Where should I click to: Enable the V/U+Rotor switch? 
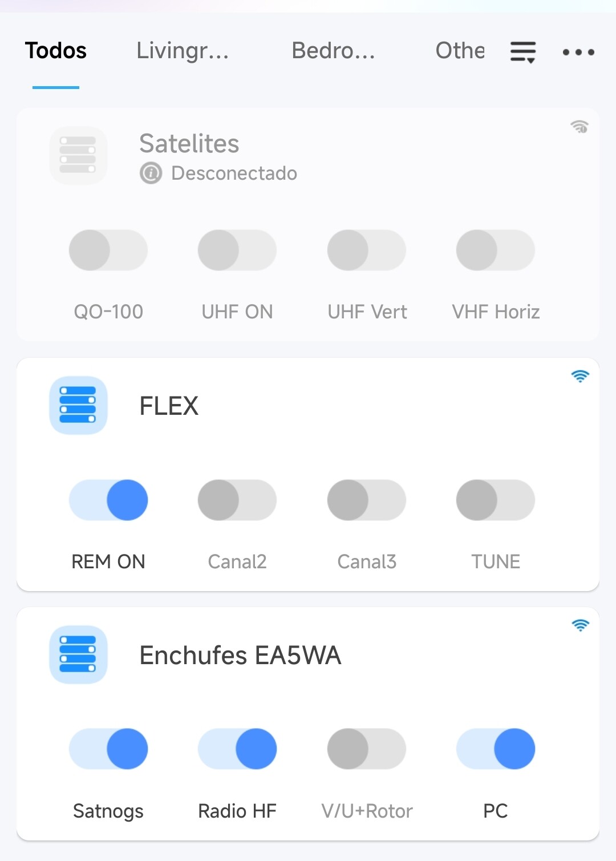tap(367, 749)
